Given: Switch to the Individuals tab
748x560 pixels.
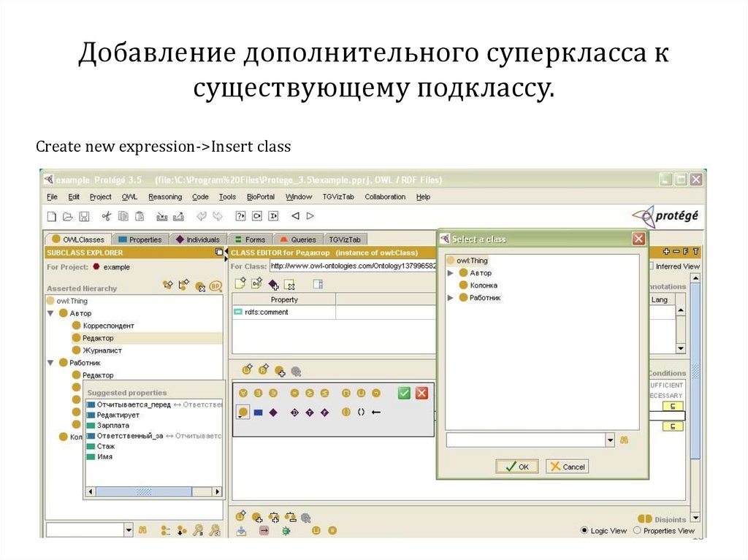Looking at the screenshot, I should pos(198,239).
